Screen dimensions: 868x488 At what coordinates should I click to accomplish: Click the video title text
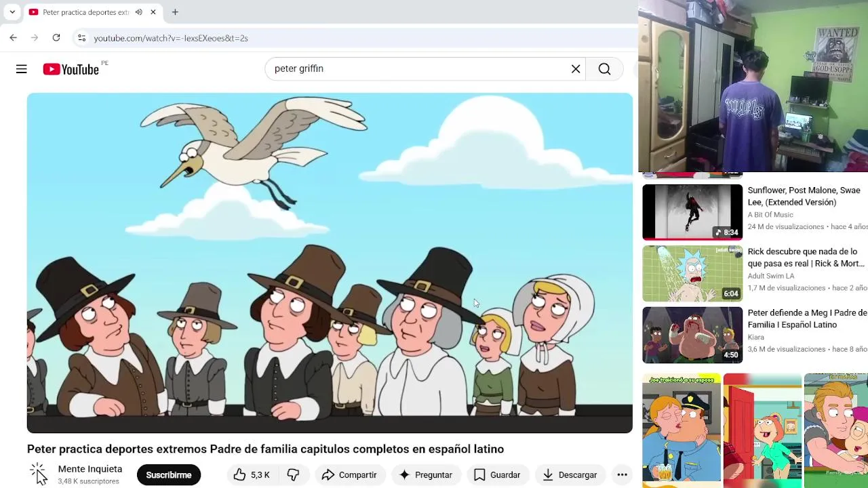265,449
